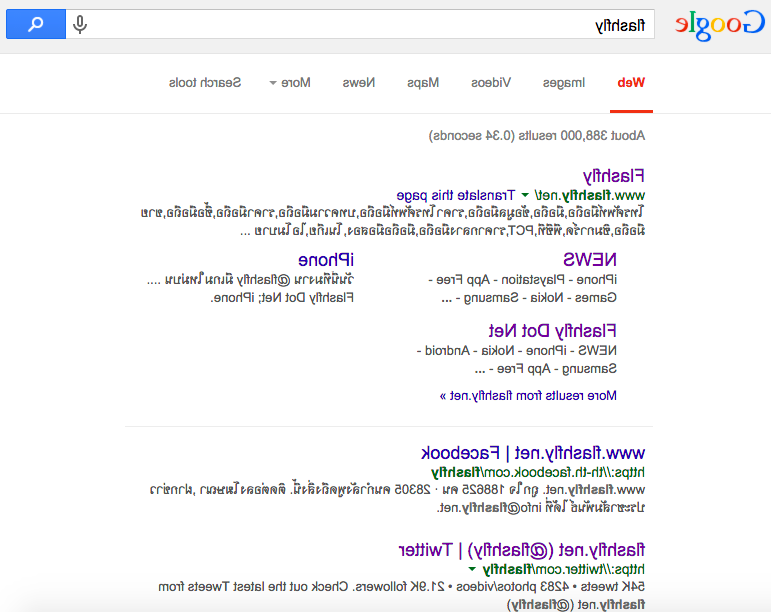Switch to the Videos tab

(x=491, y=83)
